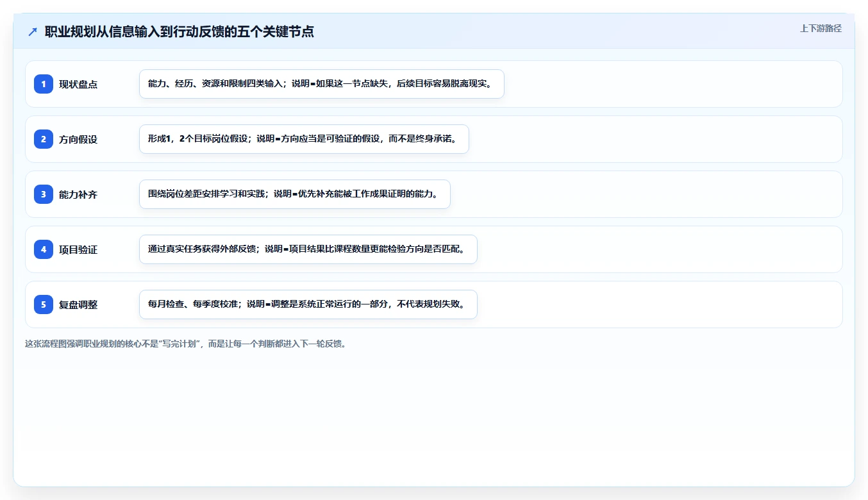Image resolution: width=868 pixels, height=500 pixels.
Task: Click the footnote starting 这张流程图强调职业规划
Action: pos(185,344)
